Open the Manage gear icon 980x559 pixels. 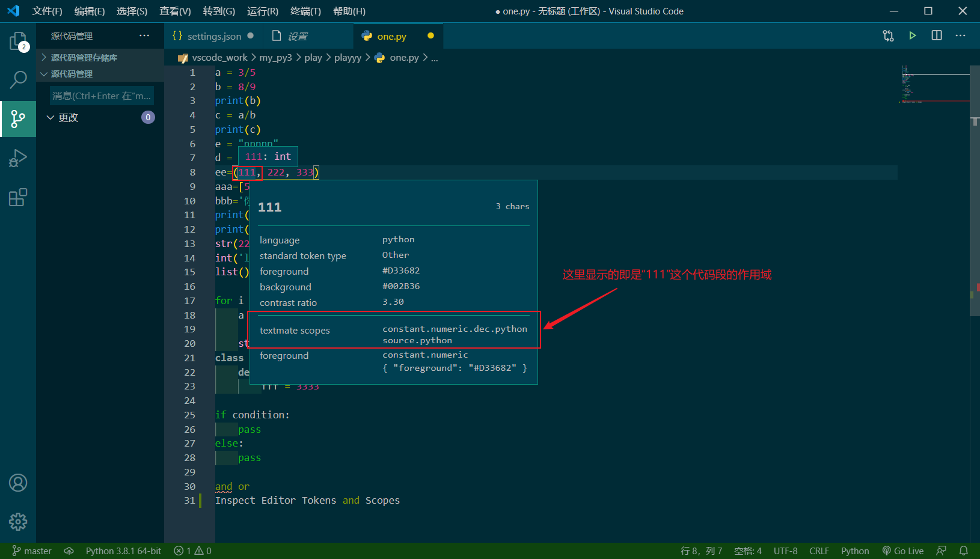point(18,522)
